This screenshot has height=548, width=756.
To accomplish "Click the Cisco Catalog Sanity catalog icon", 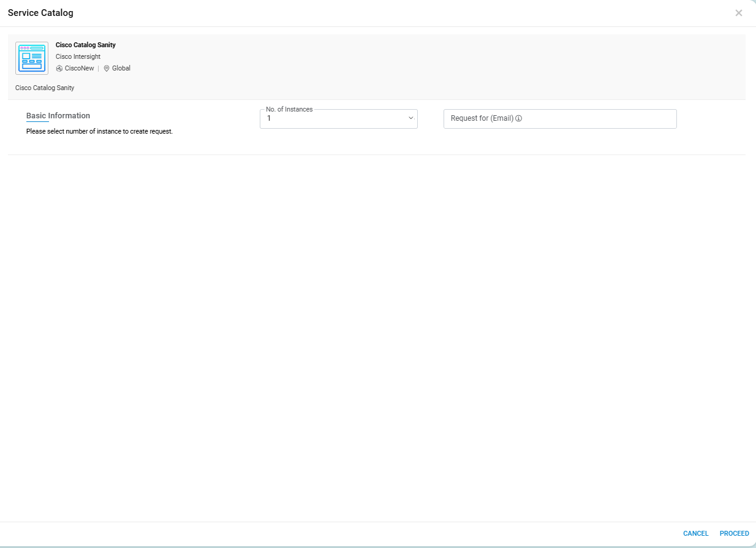I will (32, 58).
